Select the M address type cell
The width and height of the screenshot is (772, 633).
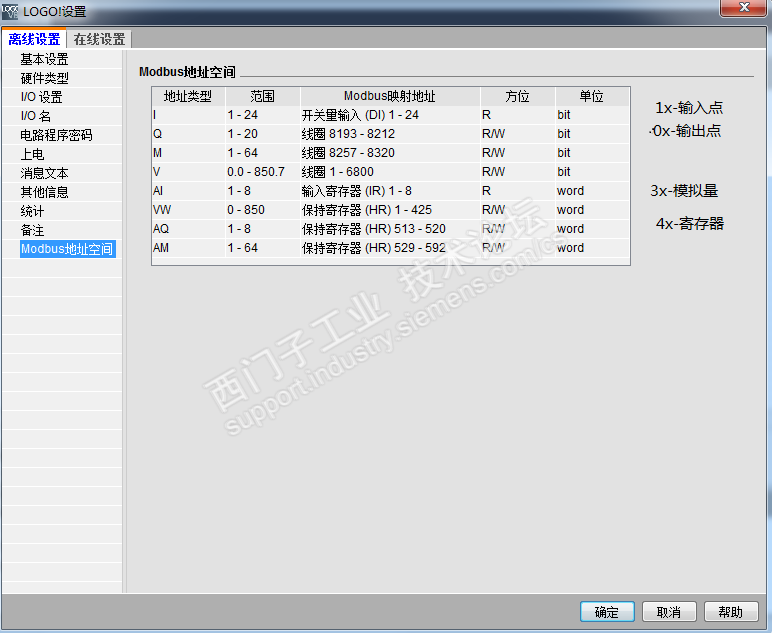point(189,153)
